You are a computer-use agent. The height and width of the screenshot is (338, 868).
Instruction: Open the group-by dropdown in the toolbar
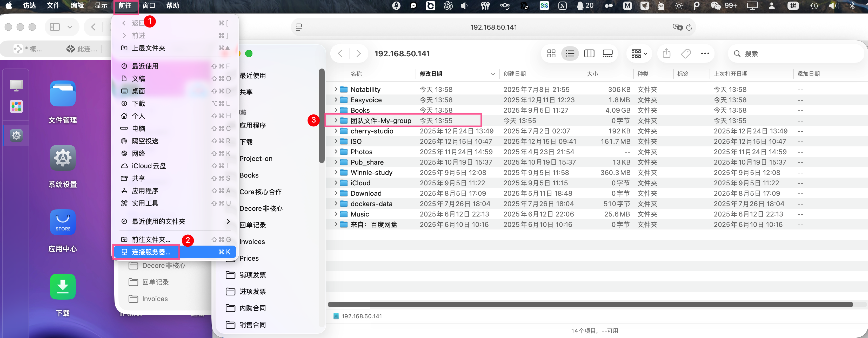tap(638, 53)
